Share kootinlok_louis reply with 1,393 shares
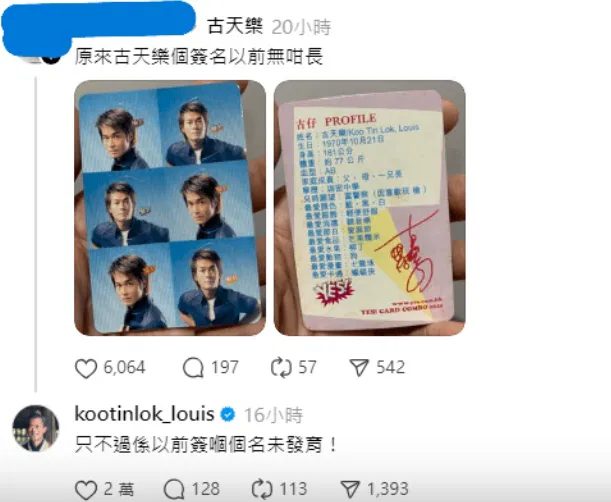Screen dimensions: 611x502 tap(350, 489)
